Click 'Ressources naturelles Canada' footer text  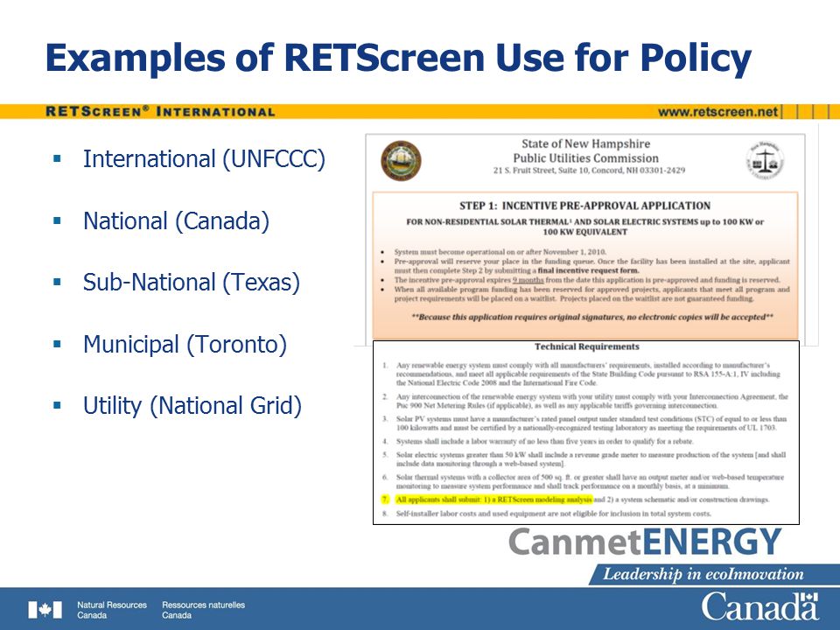point(203,610)
